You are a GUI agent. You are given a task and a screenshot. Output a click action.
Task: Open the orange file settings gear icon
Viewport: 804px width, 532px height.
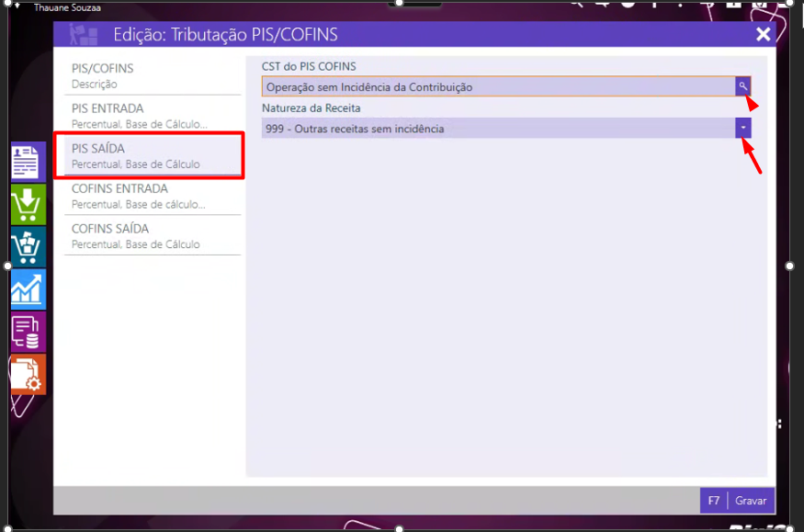(28, 374)
